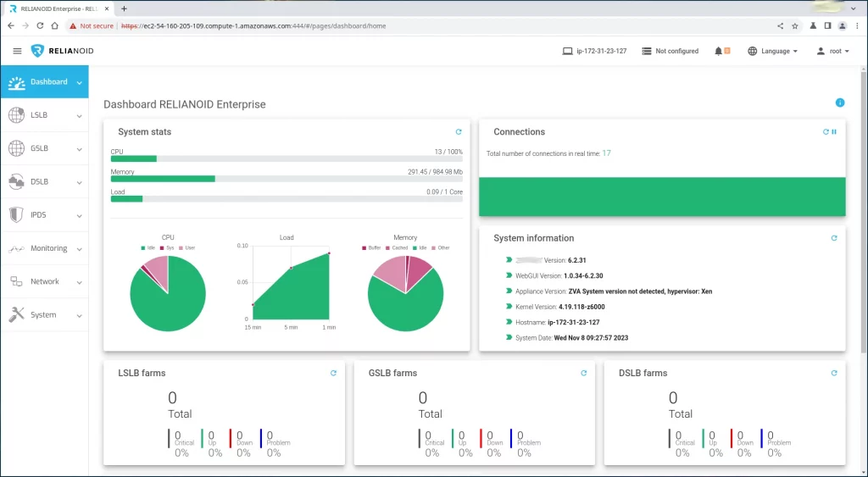Click the Dashboard gauge icon
This screenshot has height=477, width=868.
pos(17,82)
